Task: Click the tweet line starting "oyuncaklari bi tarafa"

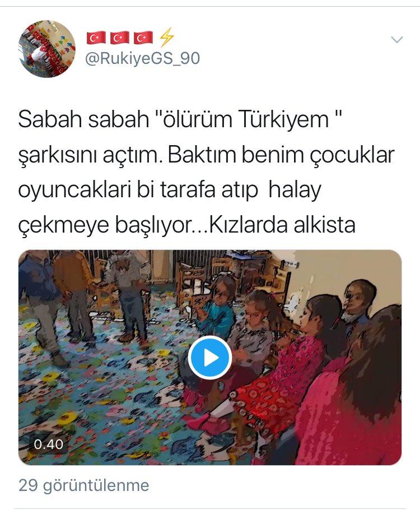Action: coord(170,191)
